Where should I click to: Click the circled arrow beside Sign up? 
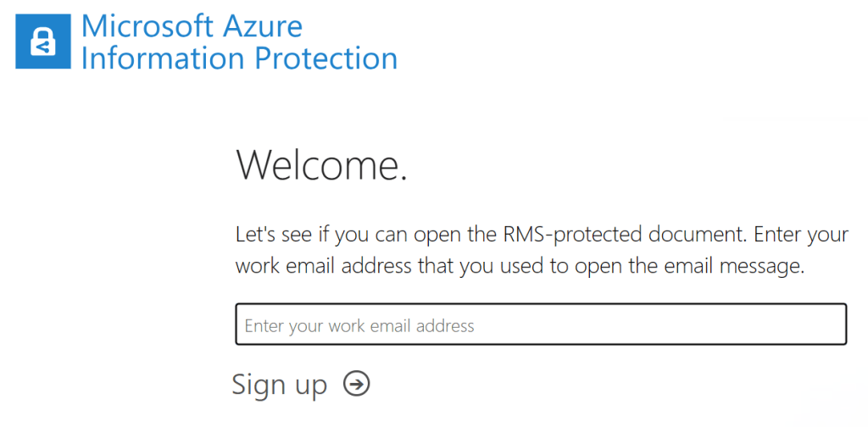point(357,384)
